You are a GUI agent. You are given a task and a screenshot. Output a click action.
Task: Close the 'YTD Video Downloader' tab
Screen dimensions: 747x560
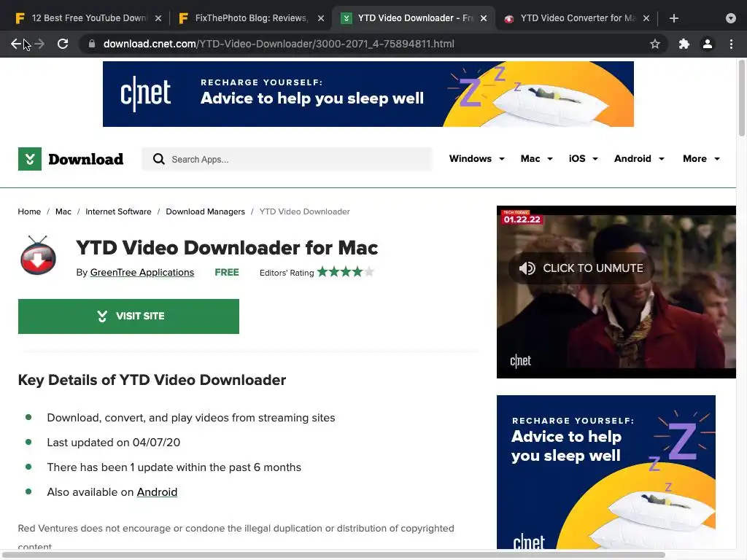click(484, 18)
